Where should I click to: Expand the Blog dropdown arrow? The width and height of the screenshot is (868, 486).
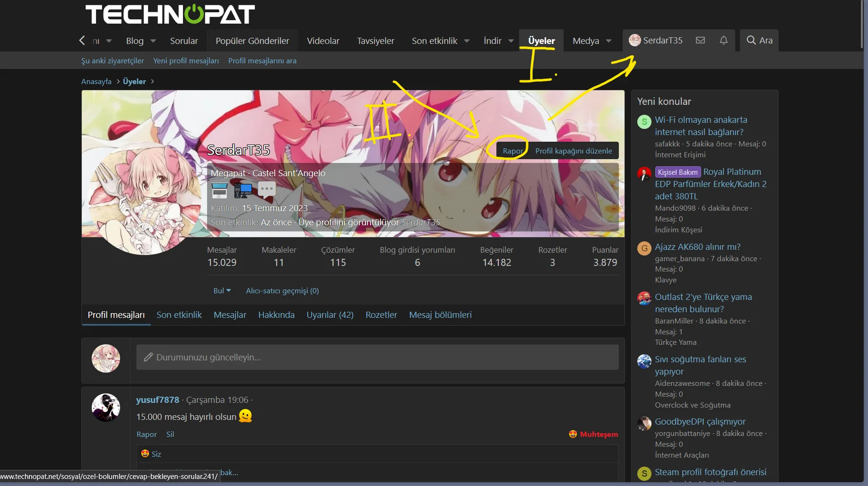pos(153,41)
